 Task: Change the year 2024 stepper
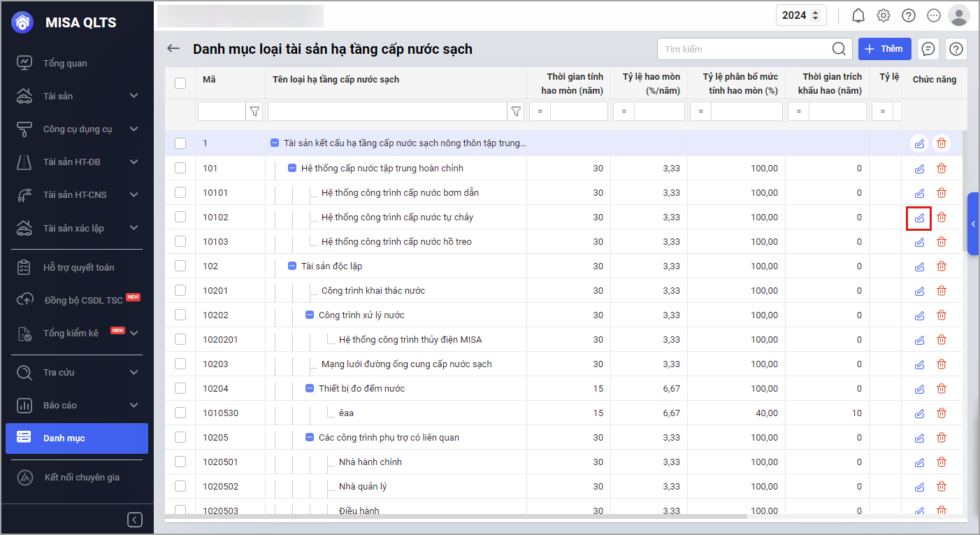tap(814, 15)
